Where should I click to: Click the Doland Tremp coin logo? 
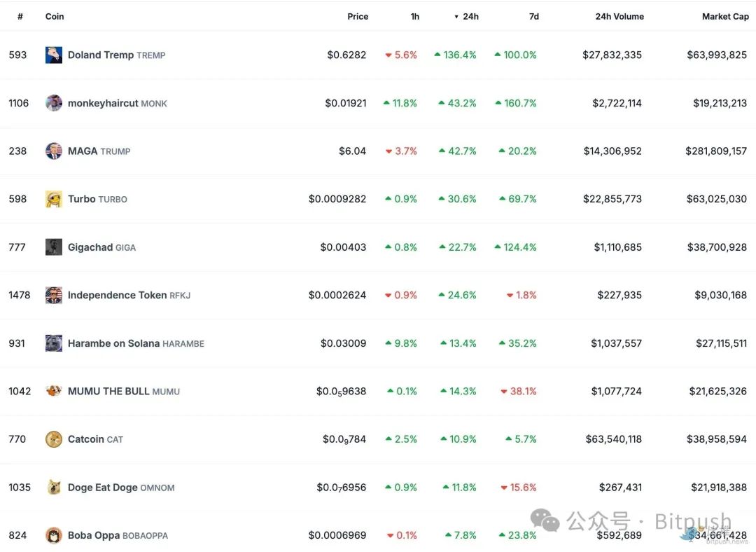pyautogui.click(x=53, y=55)
